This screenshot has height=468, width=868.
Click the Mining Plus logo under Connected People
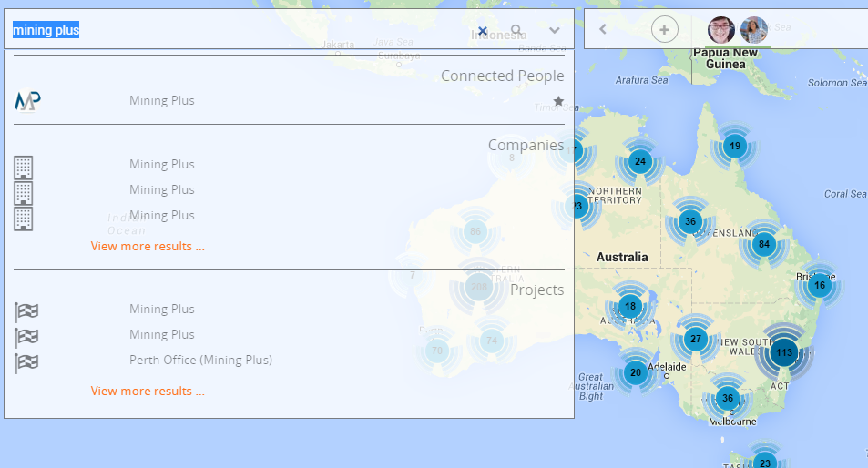click(27, 101)
